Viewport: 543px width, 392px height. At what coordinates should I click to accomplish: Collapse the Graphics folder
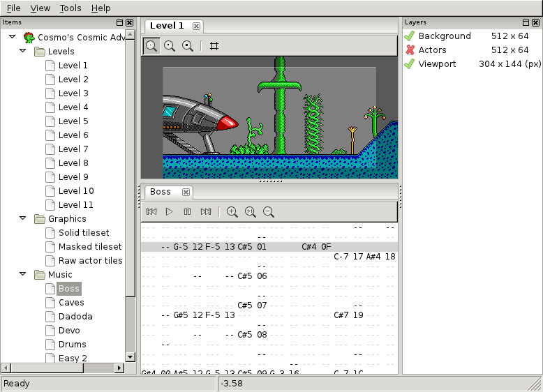pyautogui.click(x=23, y=218)
